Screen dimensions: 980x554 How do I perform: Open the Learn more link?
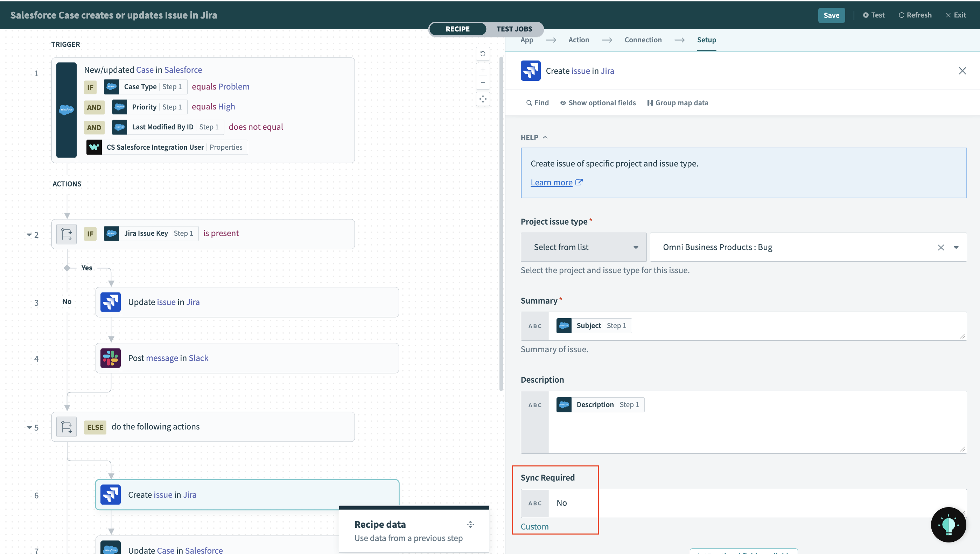pos(551,182)
